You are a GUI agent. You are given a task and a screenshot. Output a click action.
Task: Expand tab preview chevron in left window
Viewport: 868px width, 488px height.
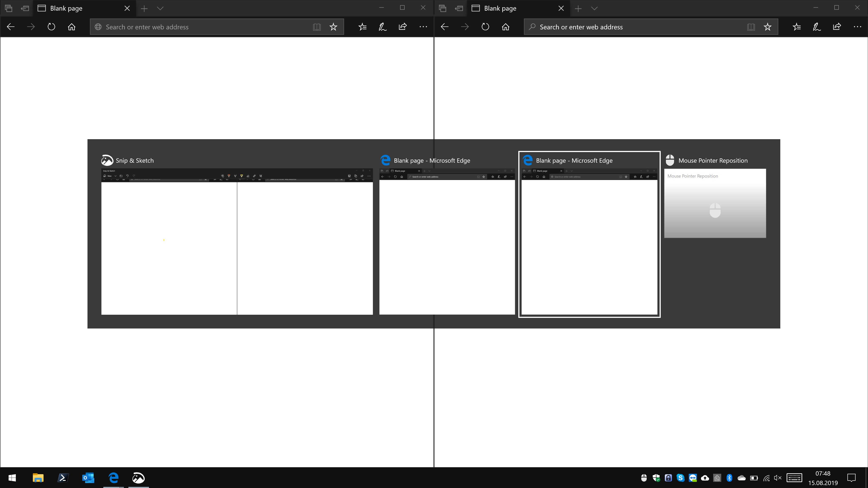160,8
